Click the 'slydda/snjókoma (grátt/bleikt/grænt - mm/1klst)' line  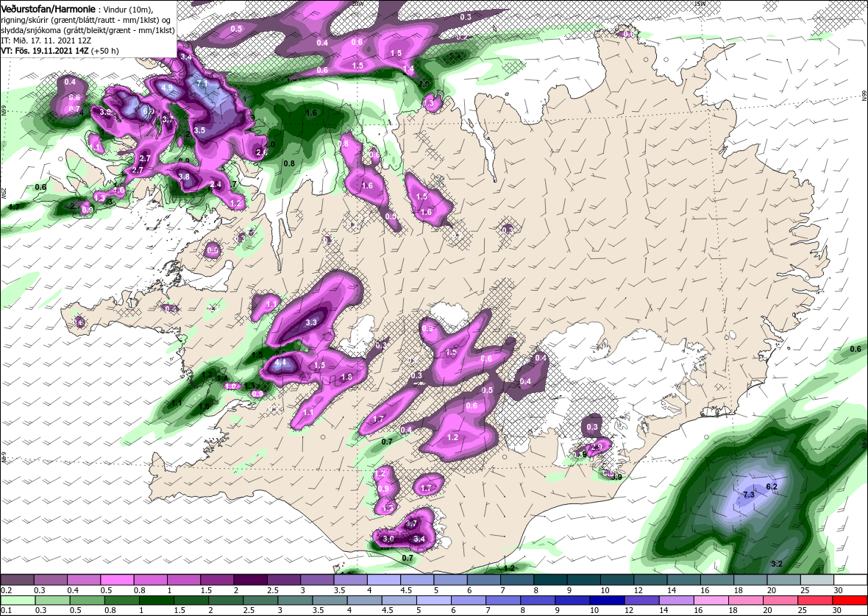coord(88,30)
